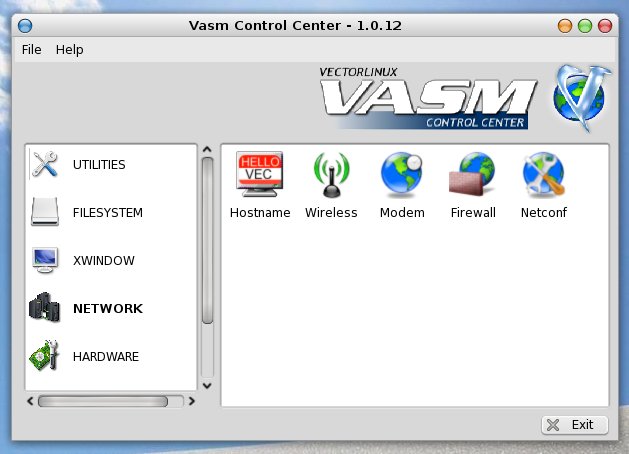The width and height of the screenshot is (629, 454).
Task: Click the horizontal scroll right arrow
Action: pos(192,401)
